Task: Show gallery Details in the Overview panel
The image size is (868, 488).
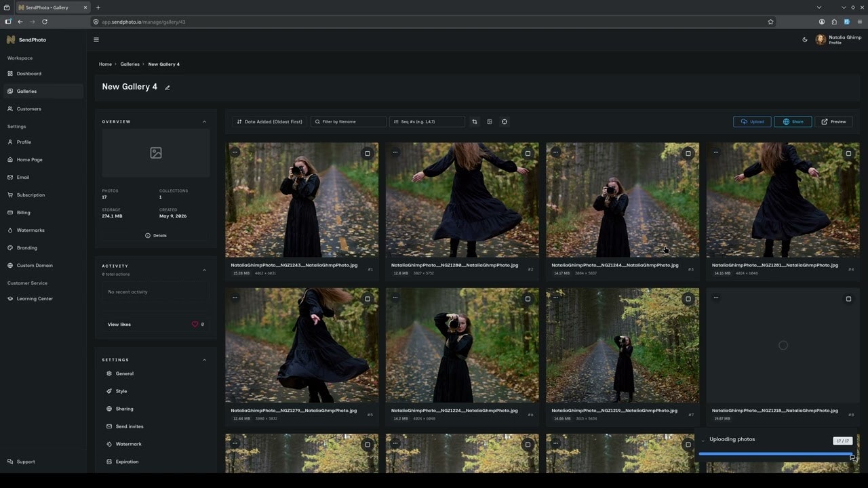Action: point(156,236)
